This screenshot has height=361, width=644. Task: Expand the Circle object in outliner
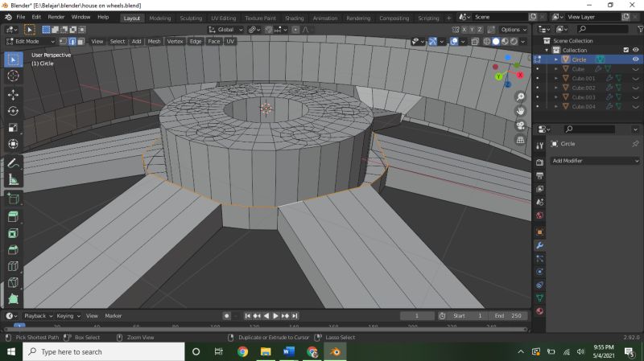tap(556, 59)
